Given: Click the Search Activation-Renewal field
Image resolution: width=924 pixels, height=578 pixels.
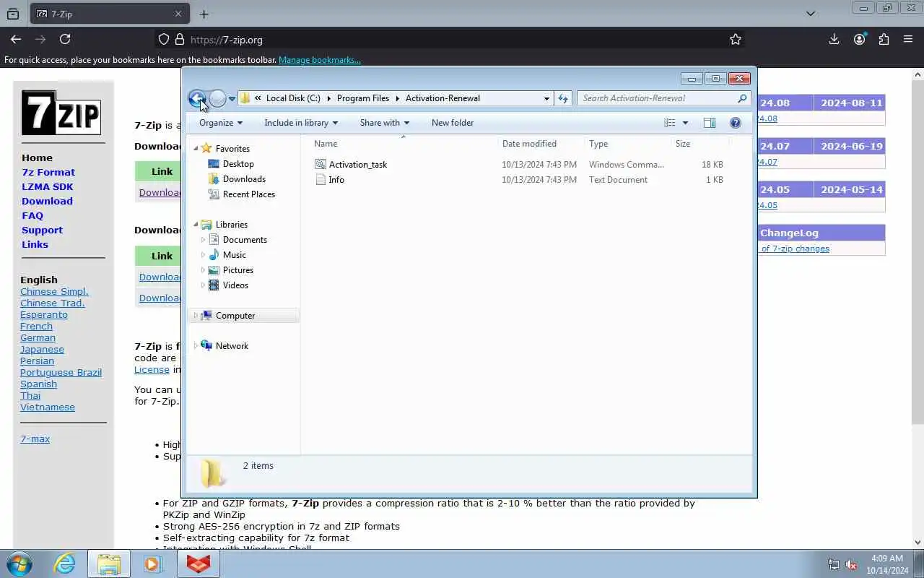Looking at the screenshot, I should tap(657, 98).
